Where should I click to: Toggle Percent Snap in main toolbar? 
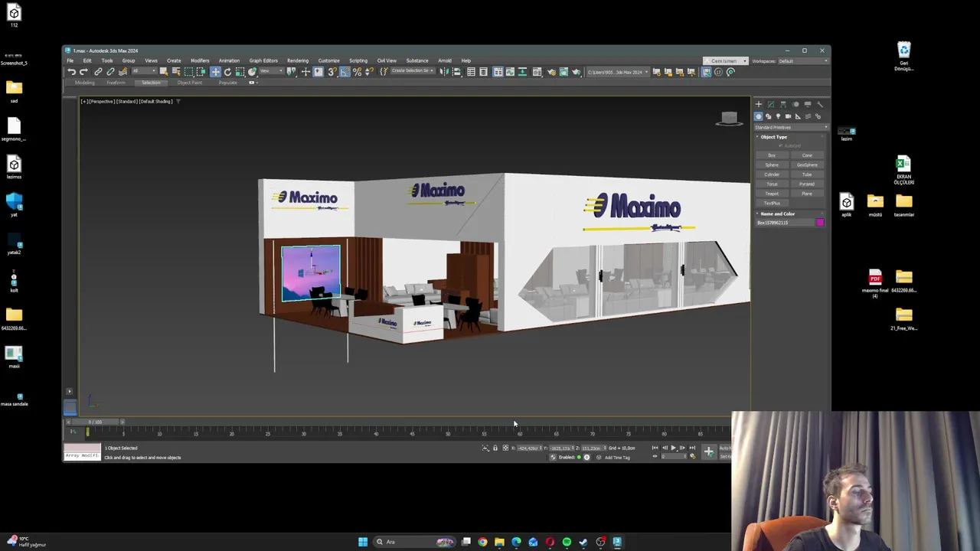tap(357, 72)
